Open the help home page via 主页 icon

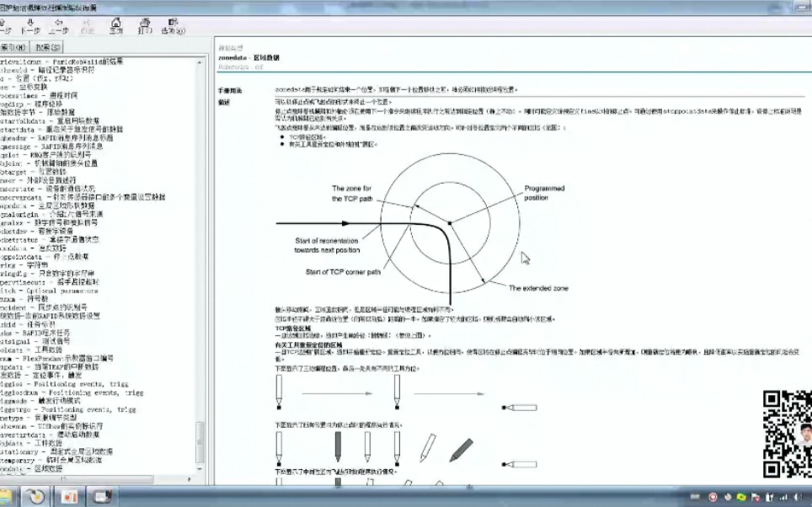[118, 24]
